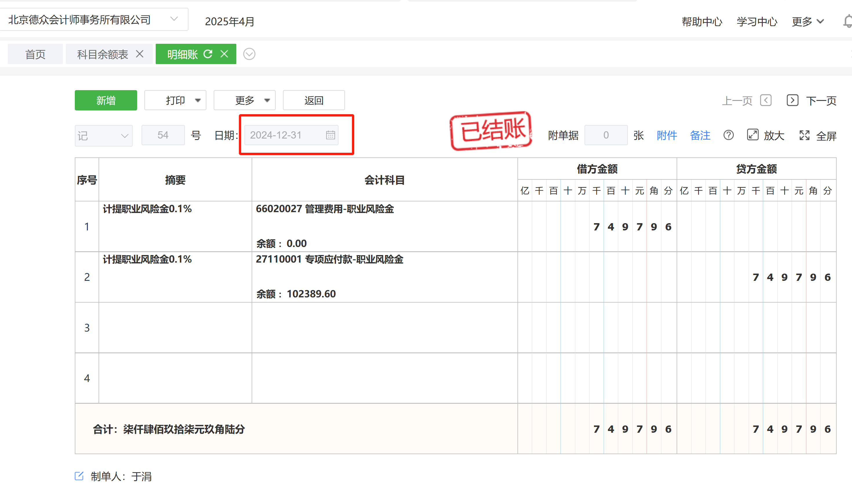Click the refresh icon on 明细账 tab

tap(208, 54)
